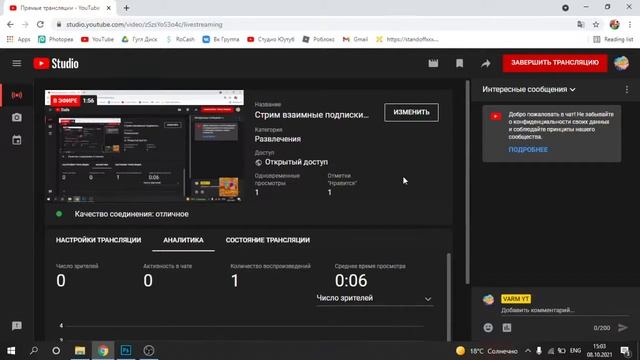Click ЗАВЕРШИТЬ ТРАНСЛЯЦИЮ button

pyautogui.click(x=555, y=63)
